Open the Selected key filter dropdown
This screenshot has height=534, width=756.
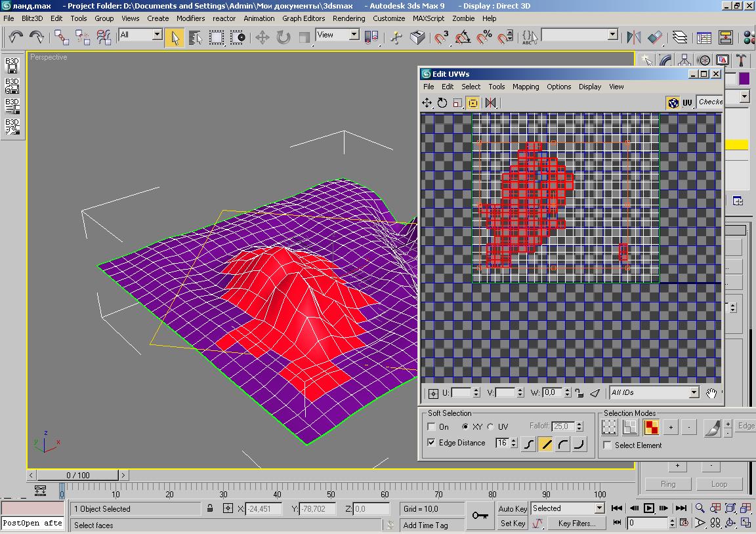click(x=598, y=508)
